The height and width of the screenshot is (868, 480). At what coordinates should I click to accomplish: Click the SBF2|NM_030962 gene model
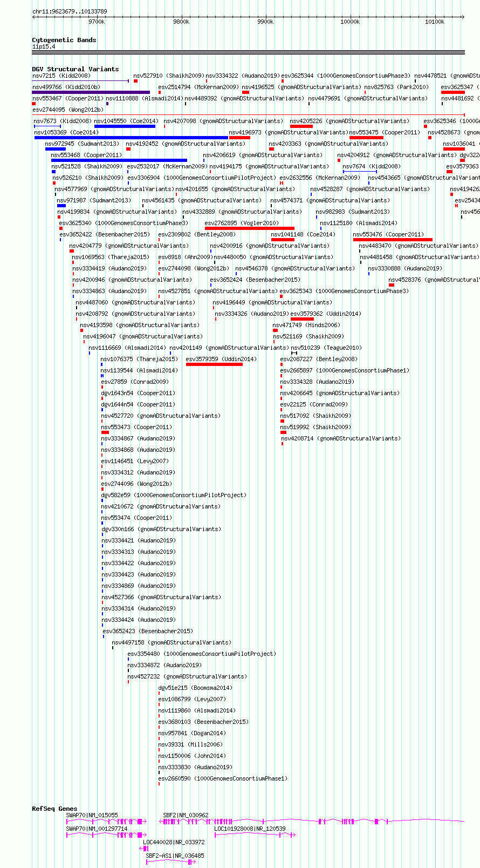coord(312,821)
